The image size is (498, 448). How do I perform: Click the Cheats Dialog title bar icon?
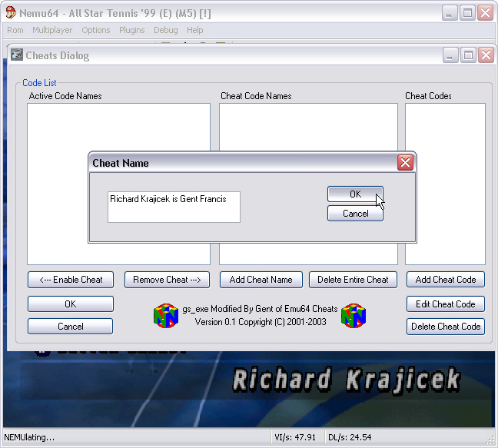(x=17, y=55)
